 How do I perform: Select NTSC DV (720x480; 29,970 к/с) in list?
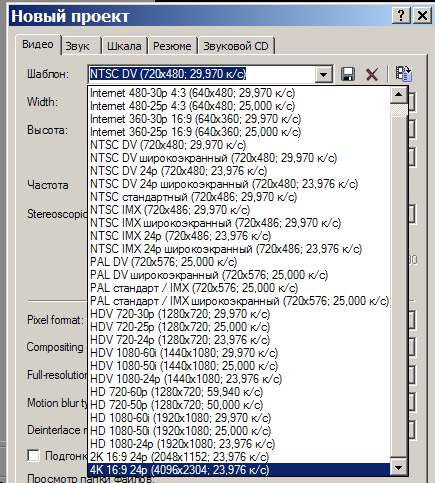239,145
